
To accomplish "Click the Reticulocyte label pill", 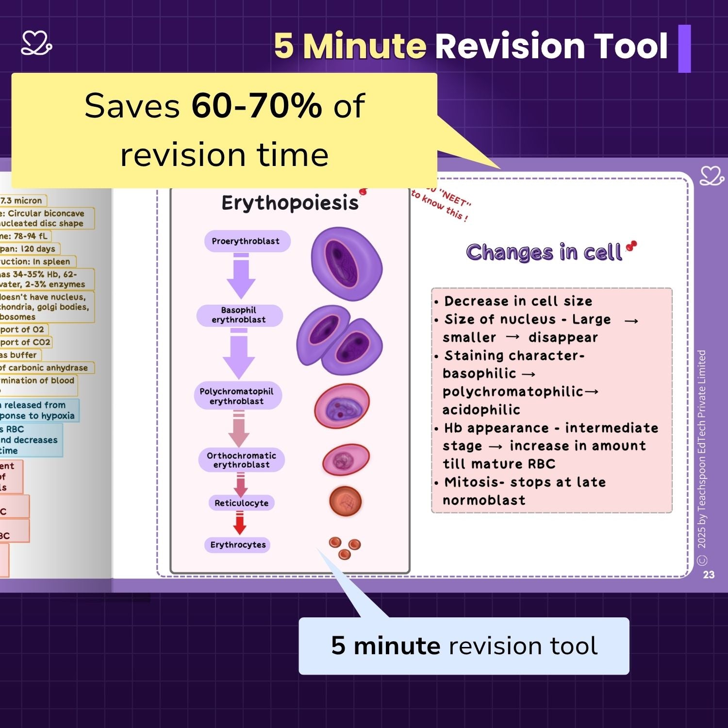I will click(241, 503).
